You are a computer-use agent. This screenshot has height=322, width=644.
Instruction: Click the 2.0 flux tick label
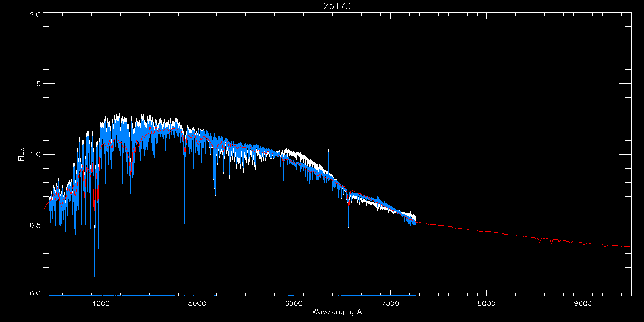pos(35,16)
